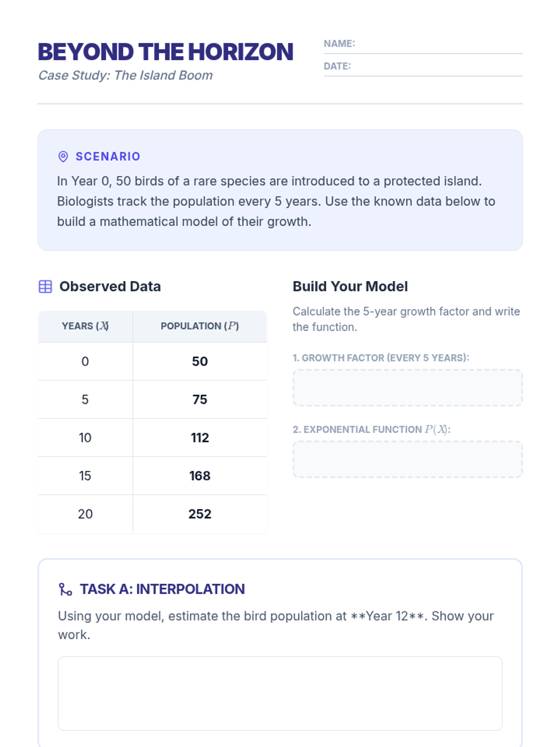Image resolution: width=560 pixels, height=747 pixels.
Task: Select population value 112 in table
Action: pos(200,438)
